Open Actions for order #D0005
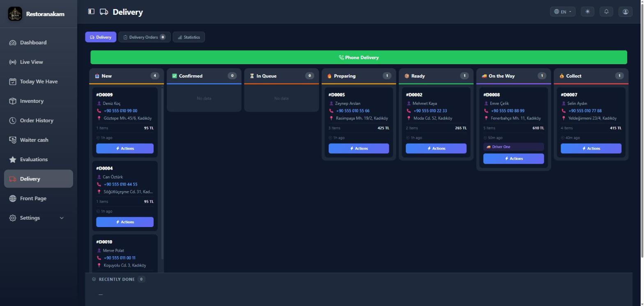Screen dimensions: 644x306 359,148
